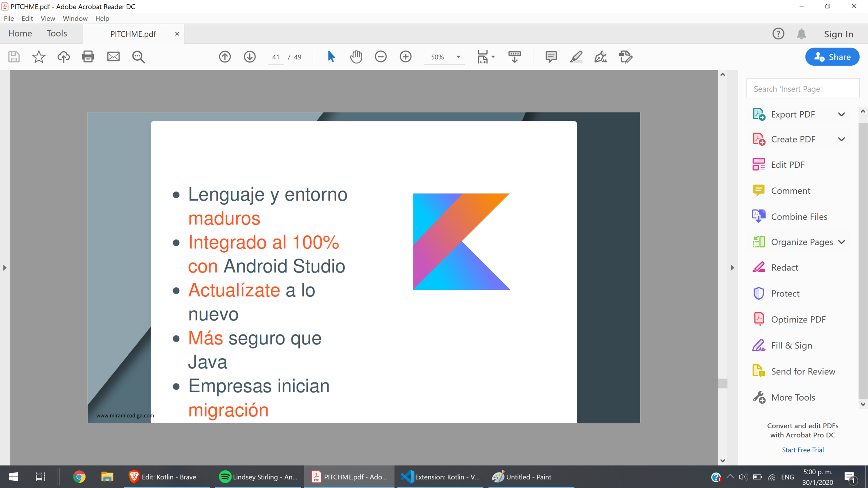868x488 pixels.
Task: Click the document vertical scrollbar thumb
Action: click(723, 383)
